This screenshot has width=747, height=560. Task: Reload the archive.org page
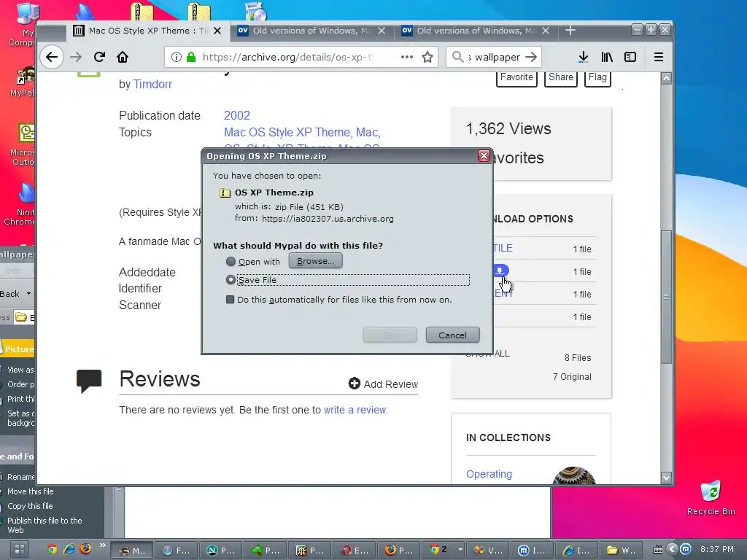click(x=99, y=57)
